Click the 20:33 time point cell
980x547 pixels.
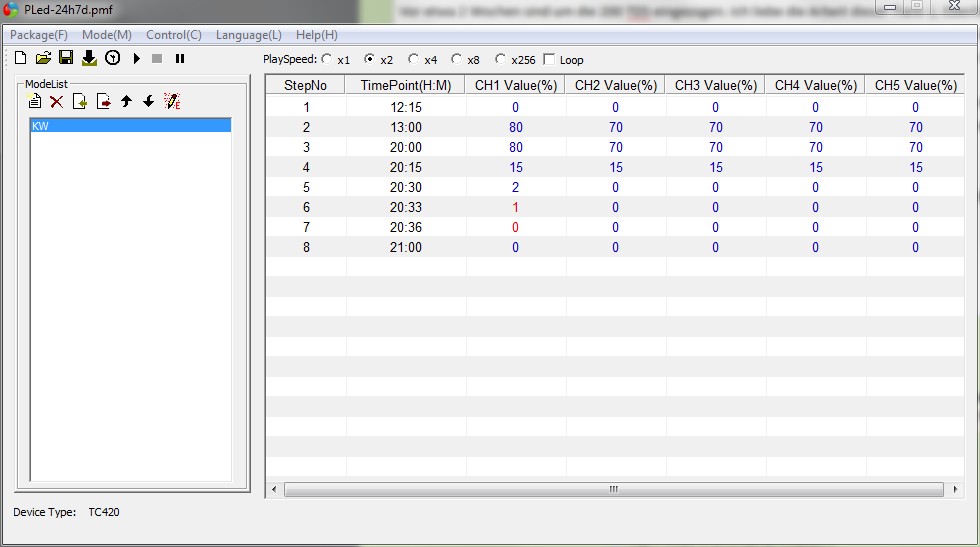pos(406,207)
